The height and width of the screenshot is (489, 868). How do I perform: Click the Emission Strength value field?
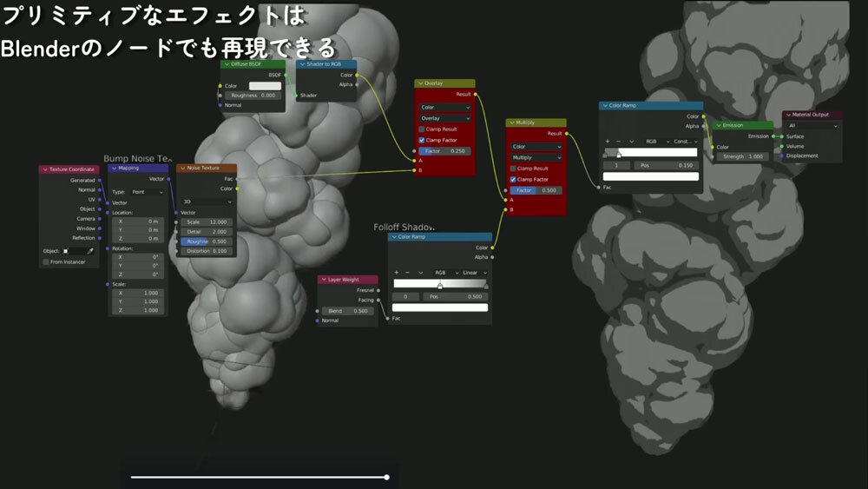click(x=742, y=156)
